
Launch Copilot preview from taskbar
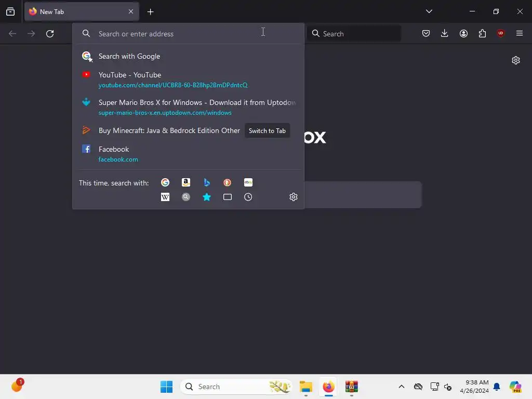[515, 387]
